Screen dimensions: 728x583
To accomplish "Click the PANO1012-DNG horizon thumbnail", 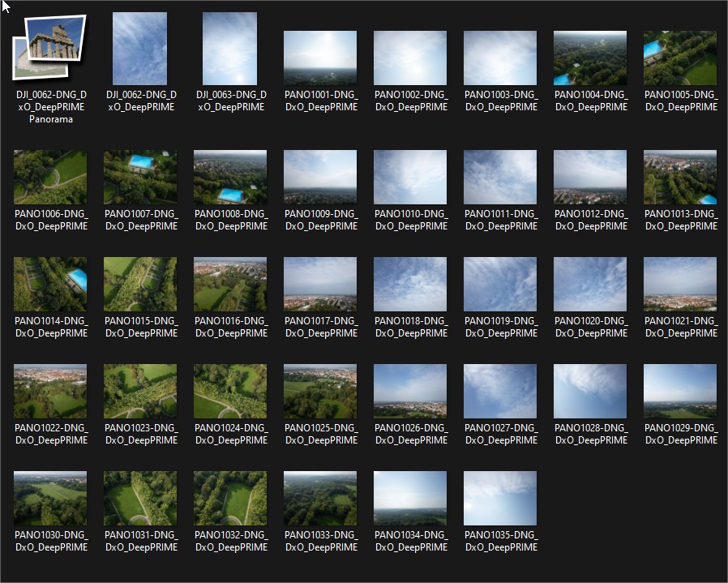I will click(590, 177).
